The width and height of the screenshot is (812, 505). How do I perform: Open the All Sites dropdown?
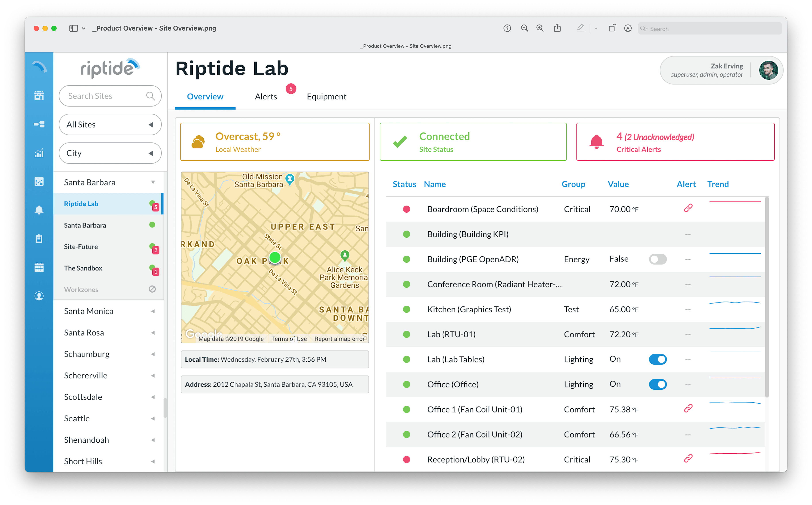click(110, 125)
